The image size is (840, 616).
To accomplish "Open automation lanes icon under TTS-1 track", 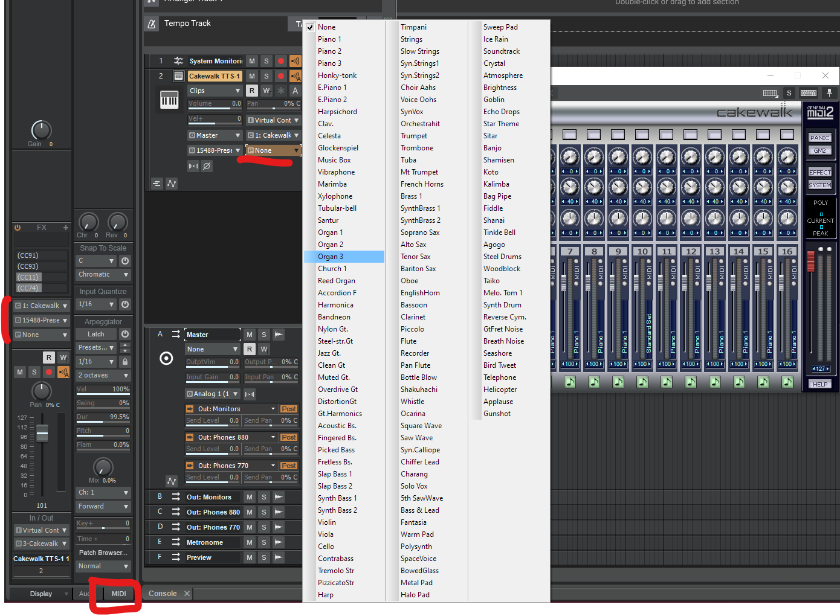I will 172,184.
